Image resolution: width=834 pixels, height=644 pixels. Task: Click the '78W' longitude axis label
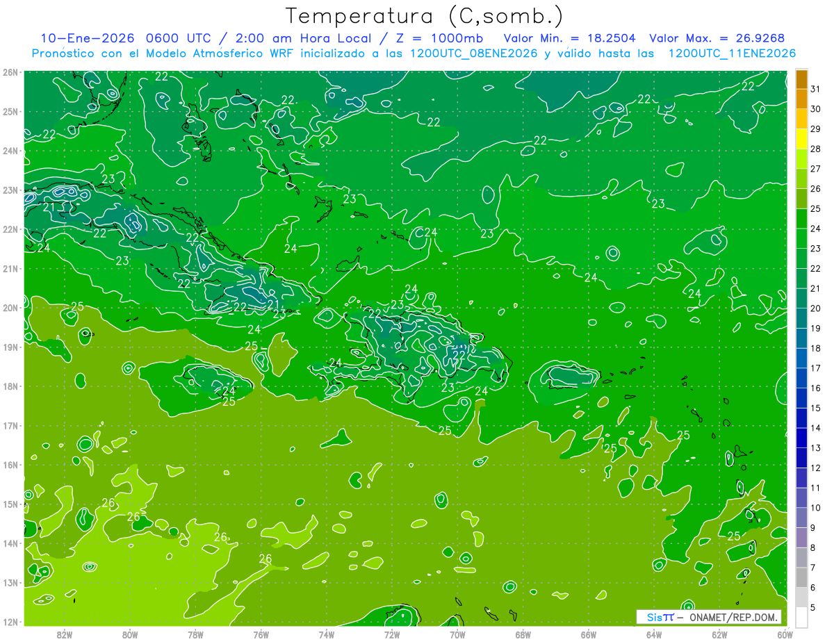[195, 634]
